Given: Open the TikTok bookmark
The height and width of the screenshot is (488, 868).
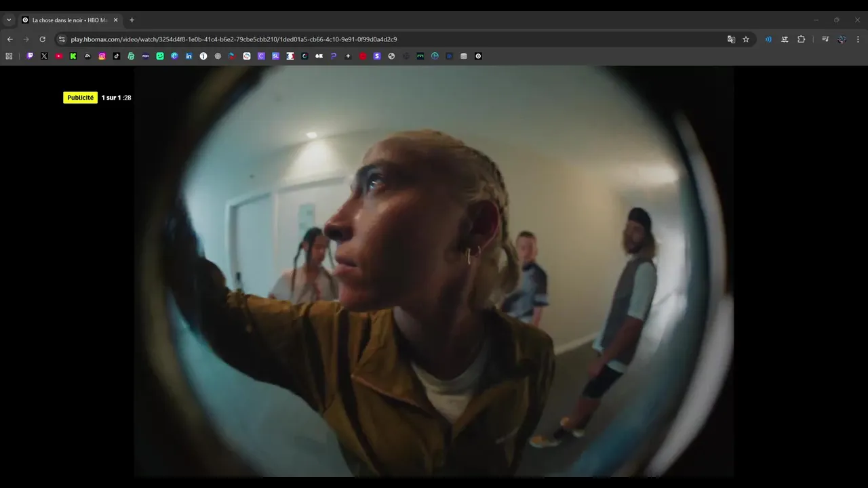Looking at the screenshot, I should 117,56.
